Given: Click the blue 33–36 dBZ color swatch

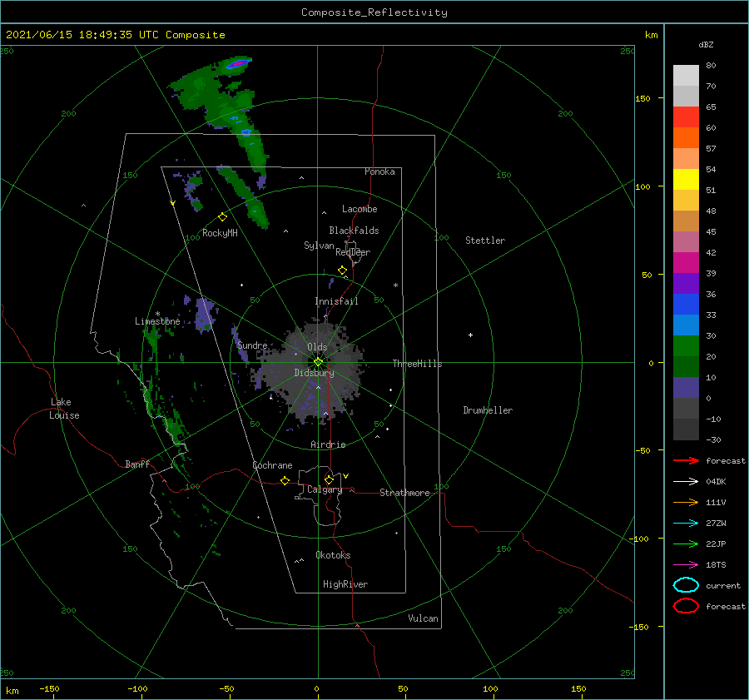Looking at the screenshot, I should [x=686, y=305].
